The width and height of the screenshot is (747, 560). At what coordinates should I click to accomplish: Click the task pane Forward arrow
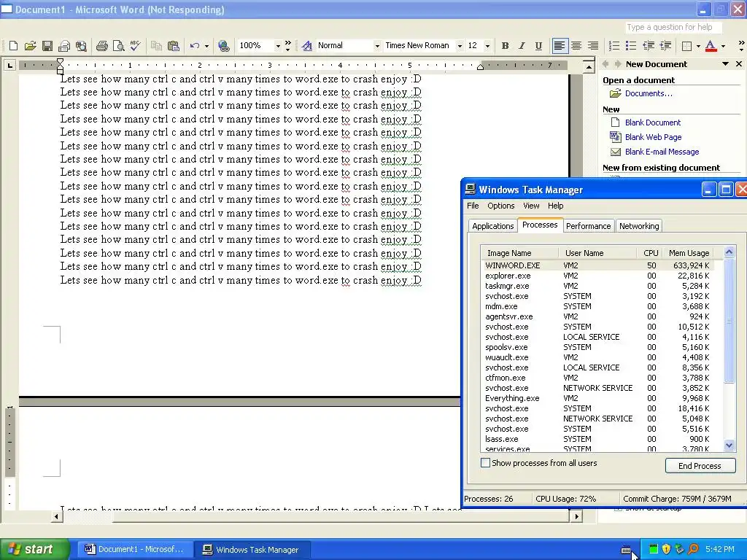(618, 64)
